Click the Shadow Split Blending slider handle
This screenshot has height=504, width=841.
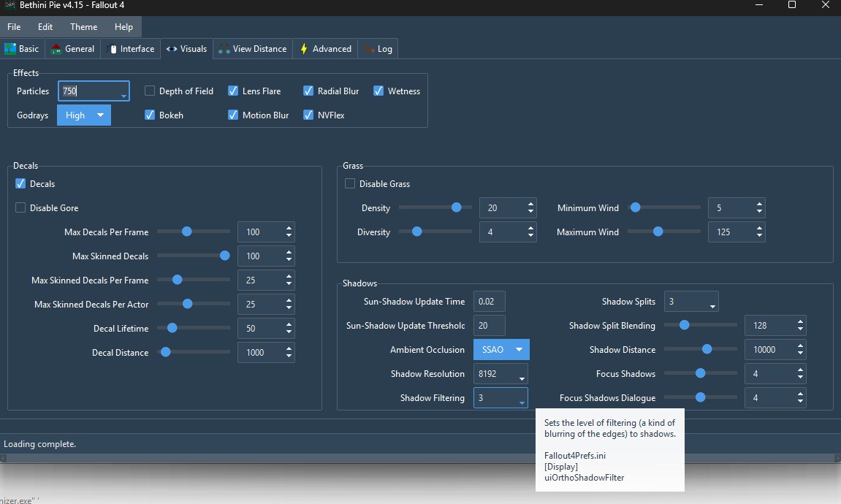(x=685, y=325)
